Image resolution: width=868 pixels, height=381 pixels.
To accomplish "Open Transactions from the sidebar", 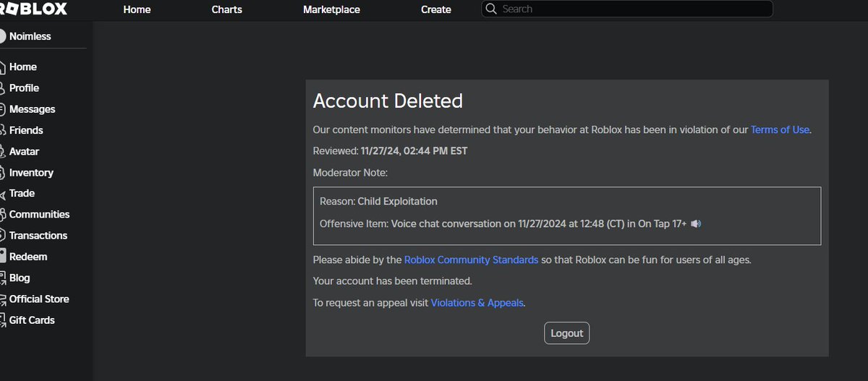I will (x=38, y=235).
